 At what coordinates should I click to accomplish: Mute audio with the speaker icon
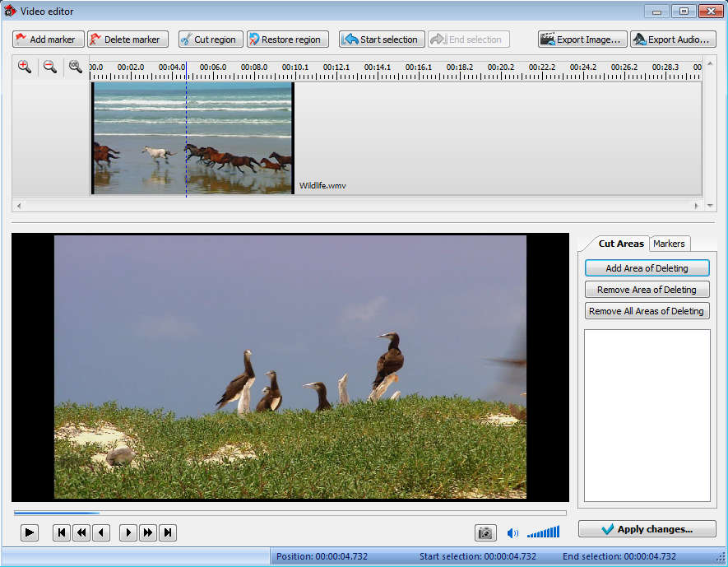[x=512, y=532]
